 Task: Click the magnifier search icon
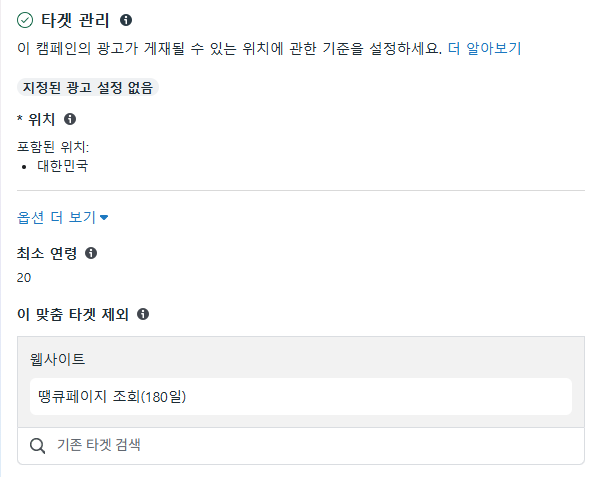38,445
